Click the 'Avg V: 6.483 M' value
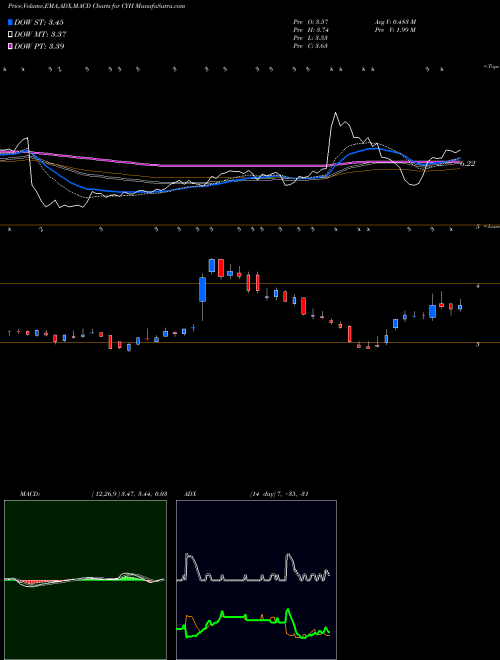500x660 pixels. click(x=395, y=22)
